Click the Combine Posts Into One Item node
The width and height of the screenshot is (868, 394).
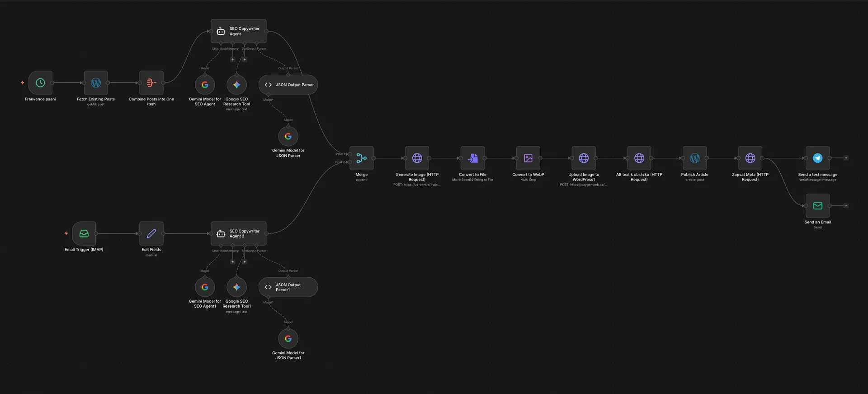click(151, 83)
